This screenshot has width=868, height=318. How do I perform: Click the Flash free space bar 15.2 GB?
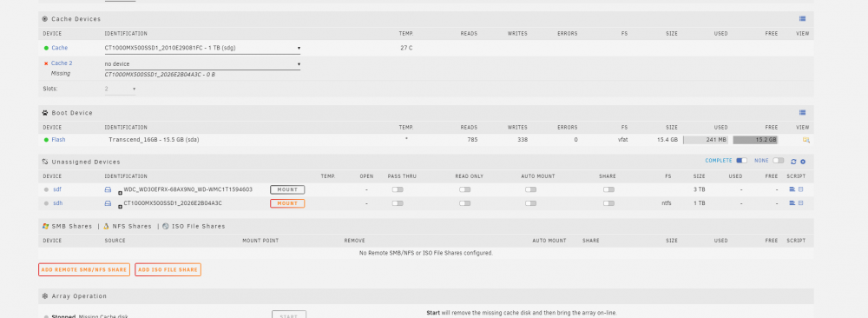[756, 140]
